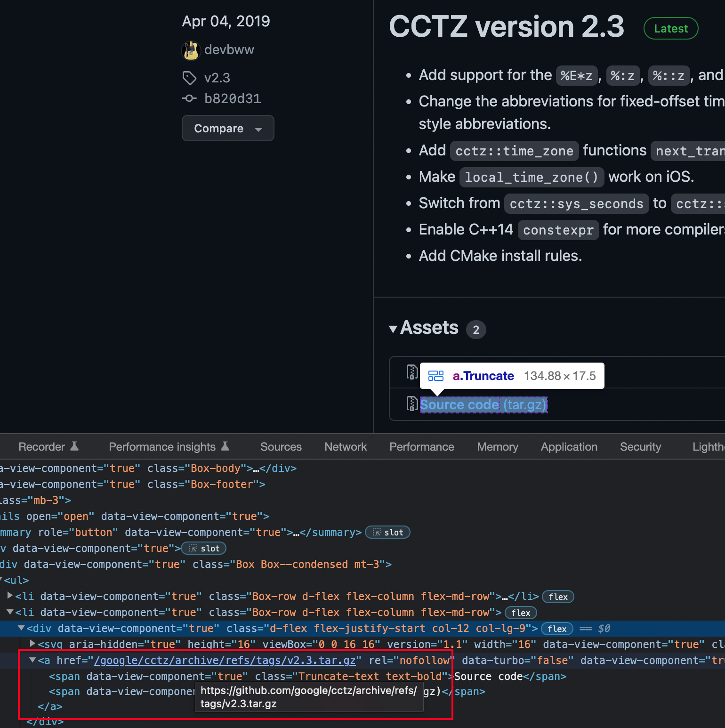Click 'Add CMake install rules.' text
725x728 pixels.
[500, 256]
